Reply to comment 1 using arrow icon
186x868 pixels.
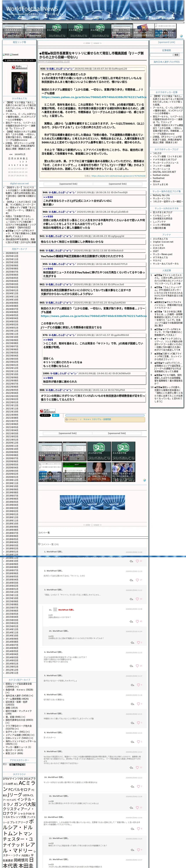pyautogui.click(x=131, y=561)
